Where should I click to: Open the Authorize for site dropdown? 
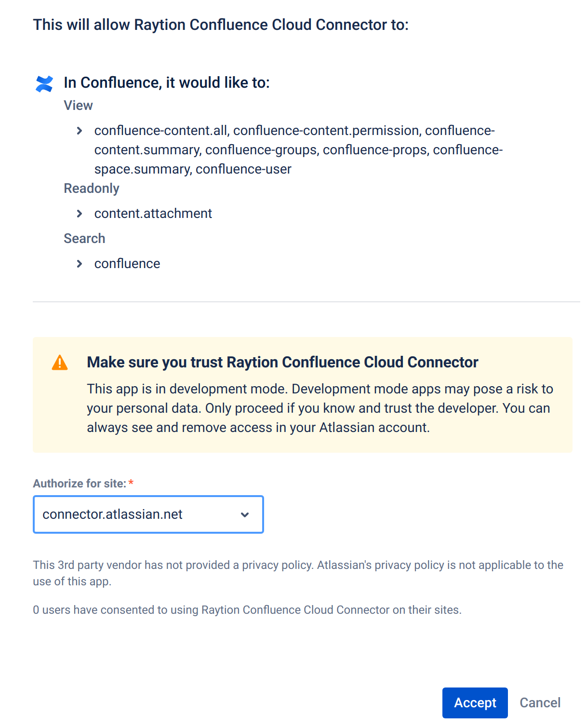tap(148, 514)
